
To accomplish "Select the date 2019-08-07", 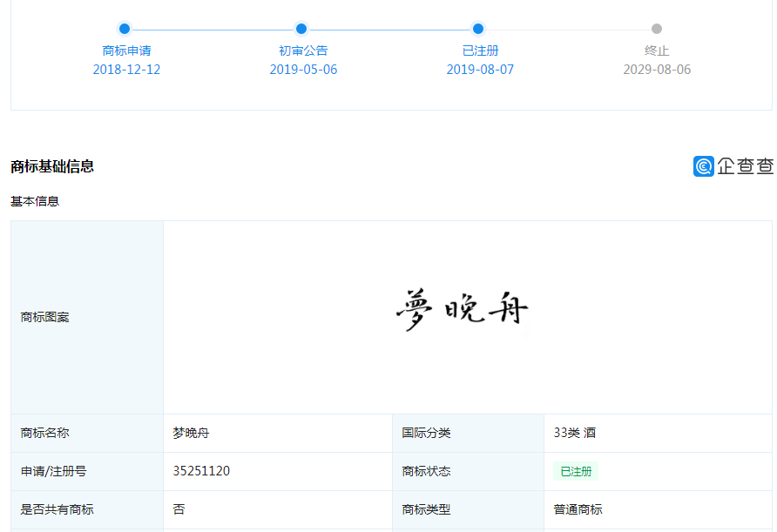I will (480, 70).
